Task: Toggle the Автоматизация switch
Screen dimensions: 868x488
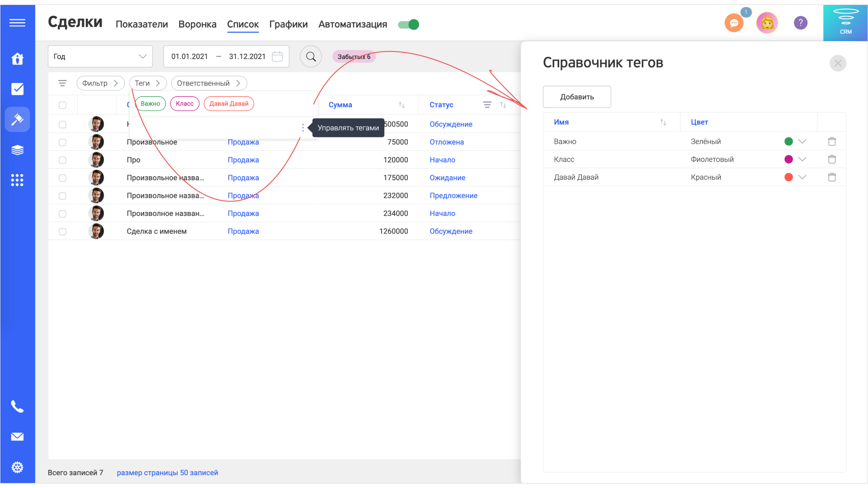Action: (409, 24)
